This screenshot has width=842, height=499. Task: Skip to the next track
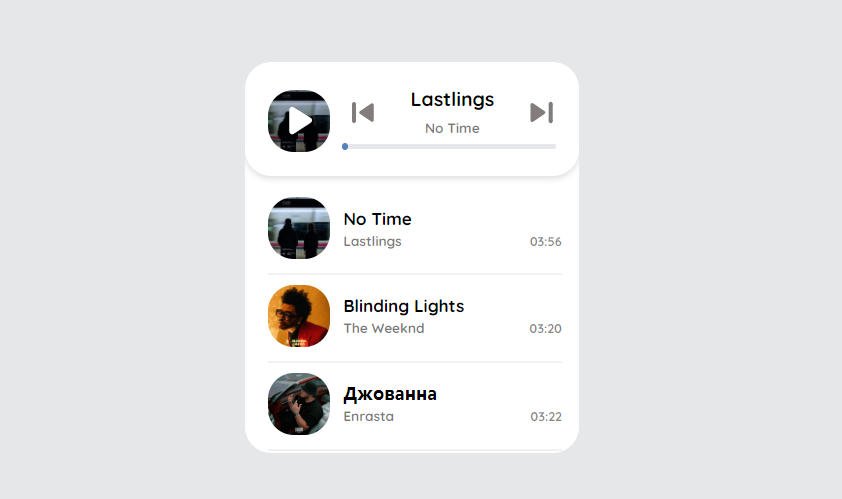coord(541,113)
